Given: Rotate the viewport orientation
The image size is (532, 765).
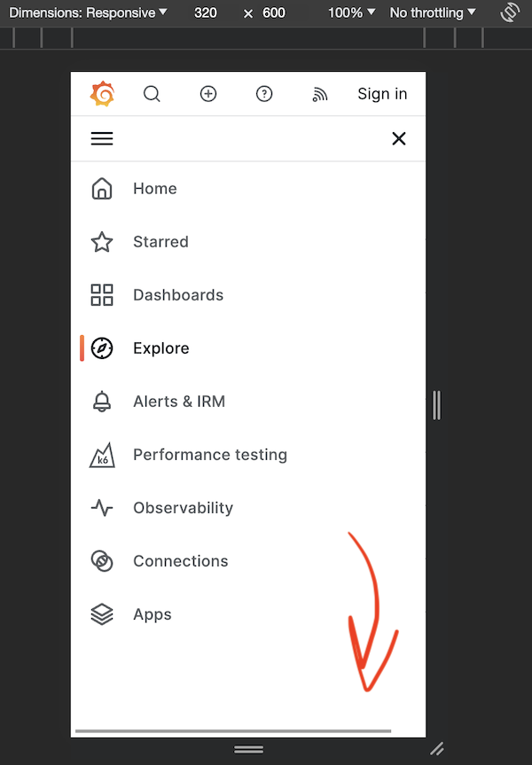Looking at the screenshot, I should point(509,12).
